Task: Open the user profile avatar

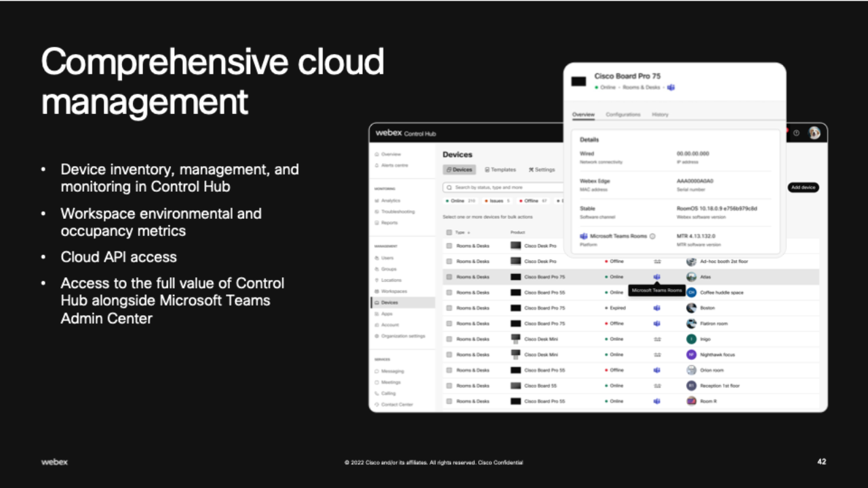Action: [x=814, y=133]
